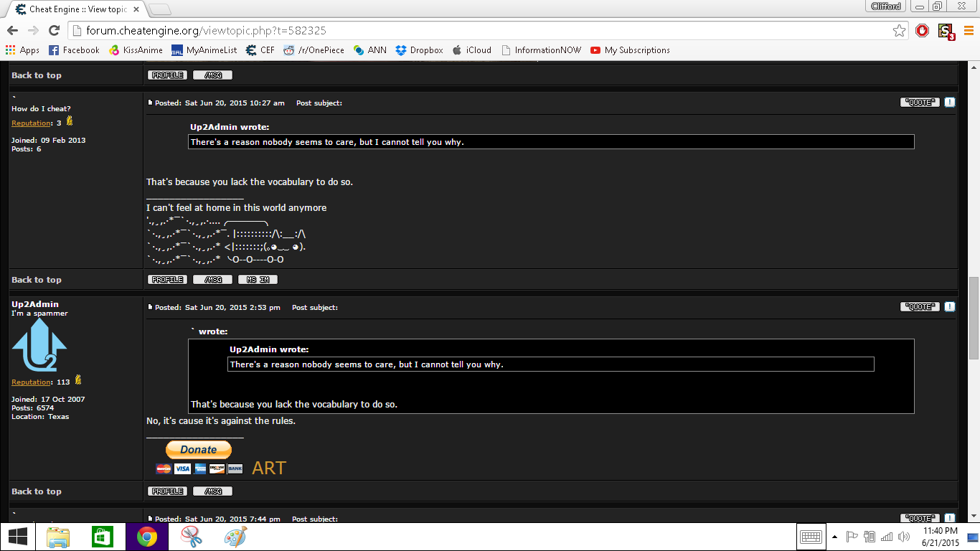Show hidden system tray icons

pos(834,537)
